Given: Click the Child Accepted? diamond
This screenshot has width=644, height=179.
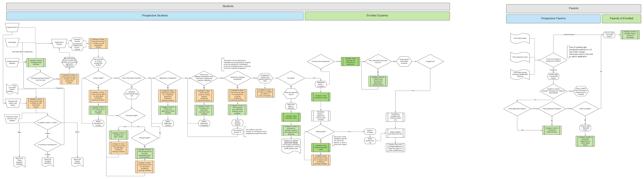Looking at the screenshot, I should 585,109.
